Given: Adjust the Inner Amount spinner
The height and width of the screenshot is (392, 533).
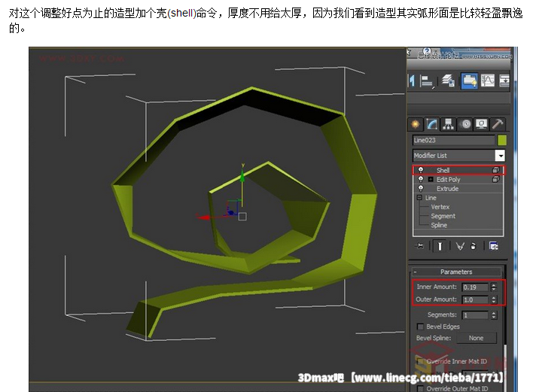Looking at the screenshot, I should pyautogui.click(x=494, y=287).
